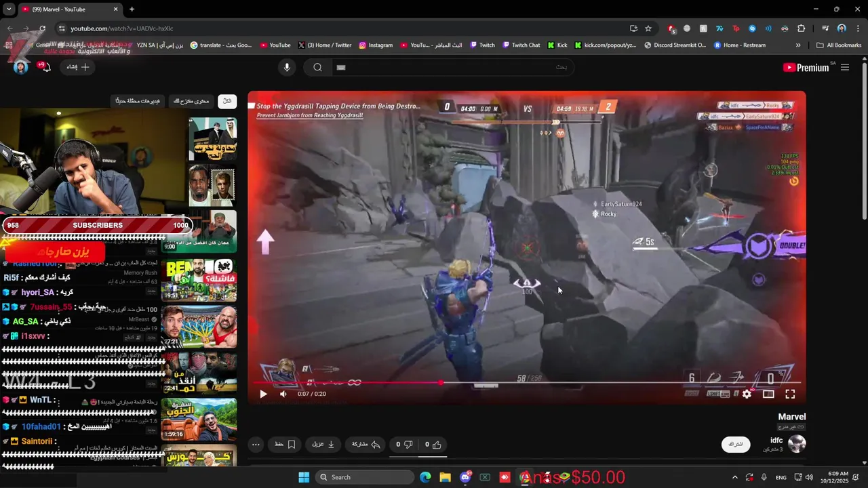868x488 pixels.
Task: Open the three-dot more actions menu
Action: click(256, 445)
